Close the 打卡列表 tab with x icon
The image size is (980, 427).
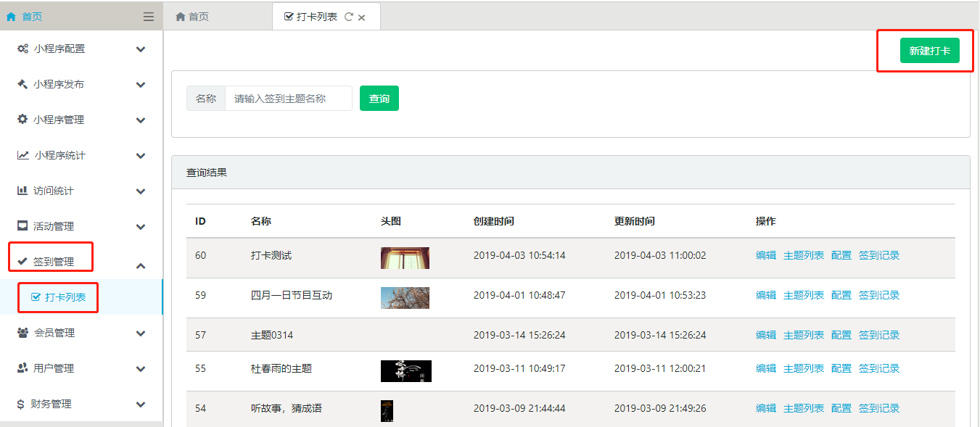point(362,17)
